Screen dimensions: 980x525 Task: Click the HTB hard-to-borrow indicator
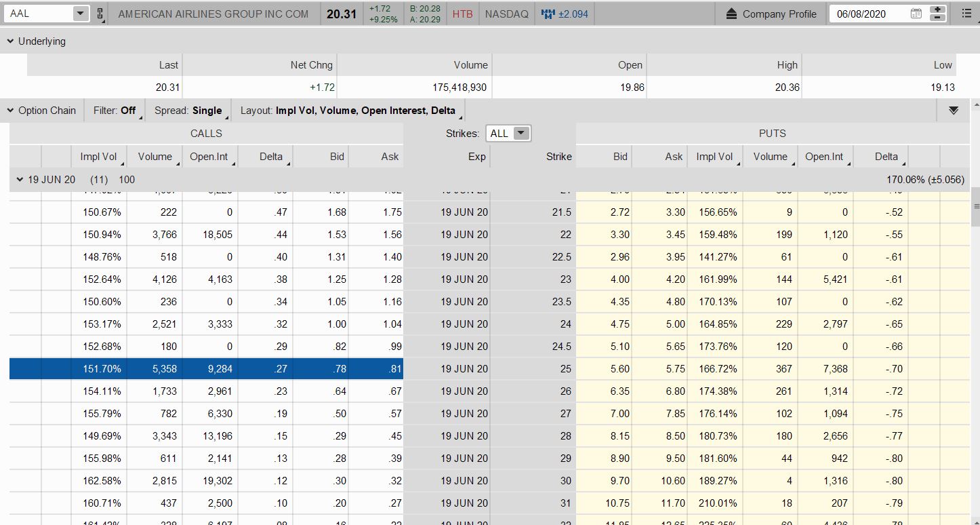point(463,14)
